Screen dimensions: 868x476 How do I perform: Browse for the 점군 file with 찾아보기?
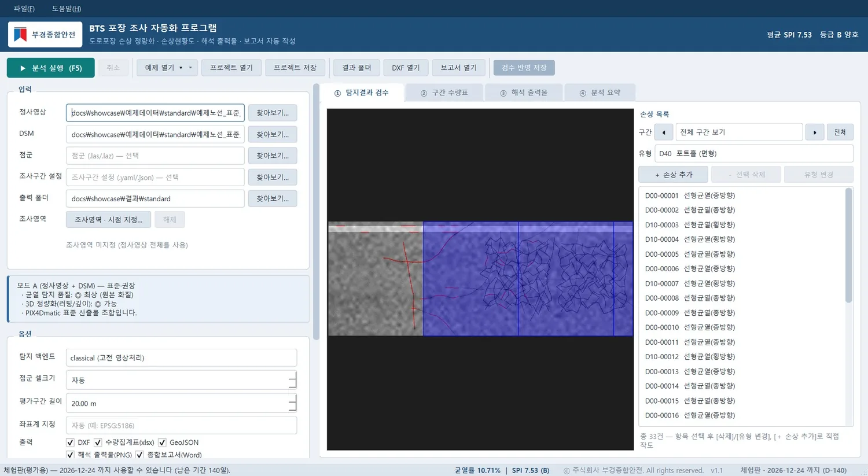point(273,156)
